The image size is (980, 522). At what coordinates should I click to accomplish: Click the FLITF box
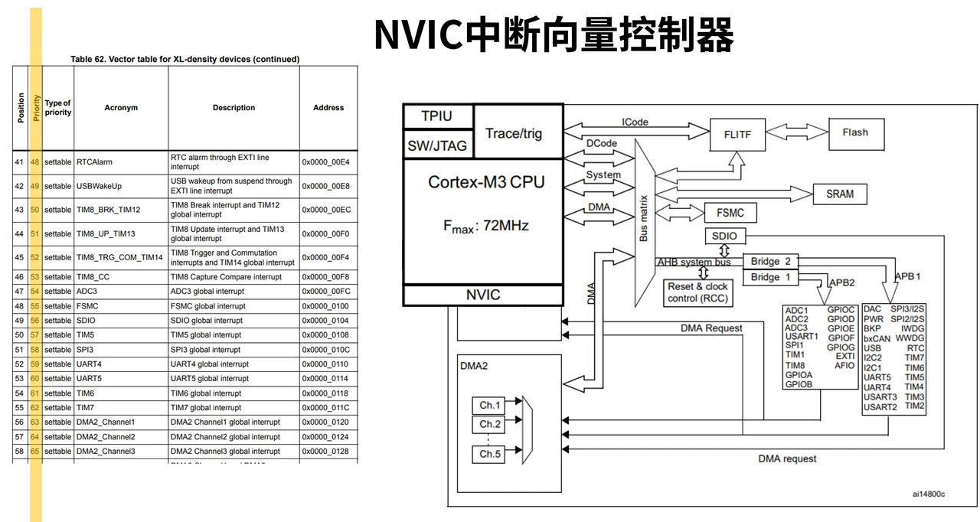[x=737, y=134]
